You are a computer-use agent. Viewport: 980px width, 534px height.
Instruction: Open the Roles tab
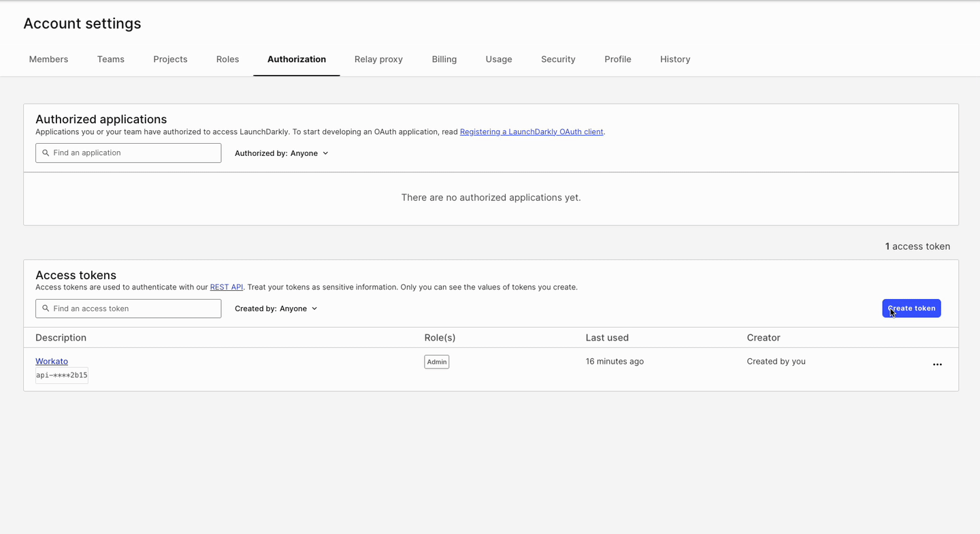tap(227, 59)
